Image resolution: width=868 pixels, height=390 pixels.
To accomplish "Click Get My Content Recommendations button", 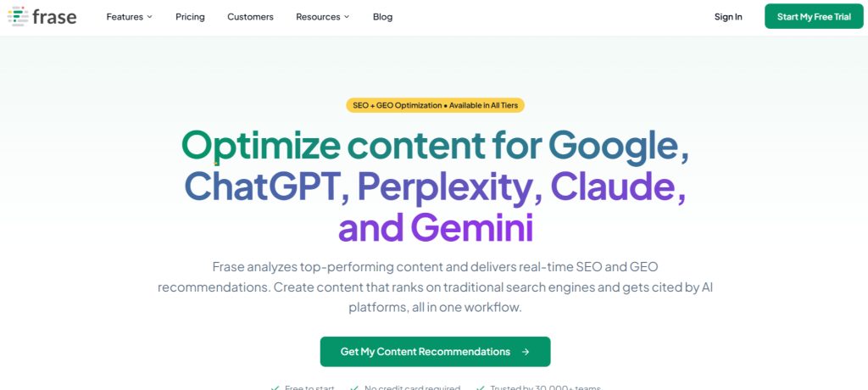I will (425, 352).
